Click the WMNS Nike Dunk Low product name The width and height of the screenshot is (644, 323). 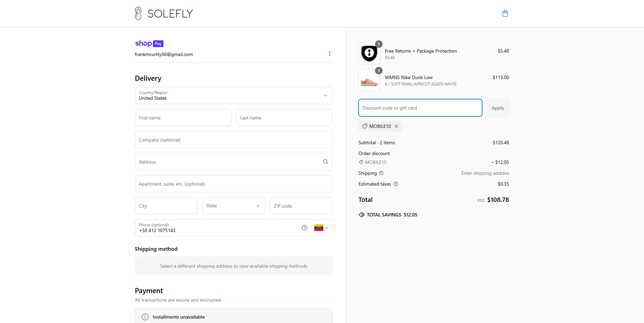(409, 77)
